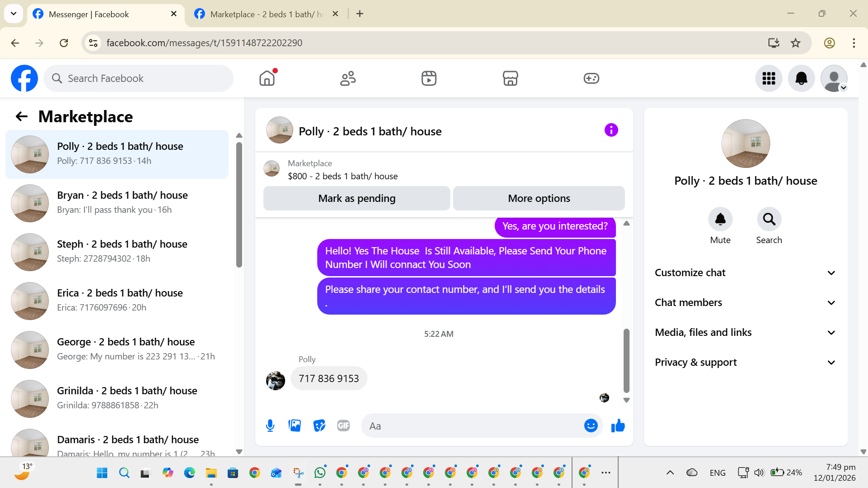
Task: Click Polly's message 717 836 9153
Action: tap(329, 378)
